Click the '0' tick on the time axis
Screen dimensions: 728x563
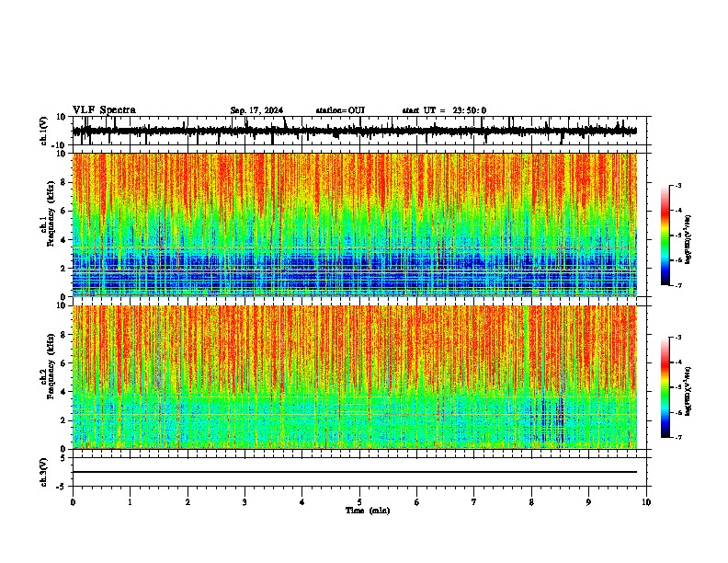click(x=73, y=502)
